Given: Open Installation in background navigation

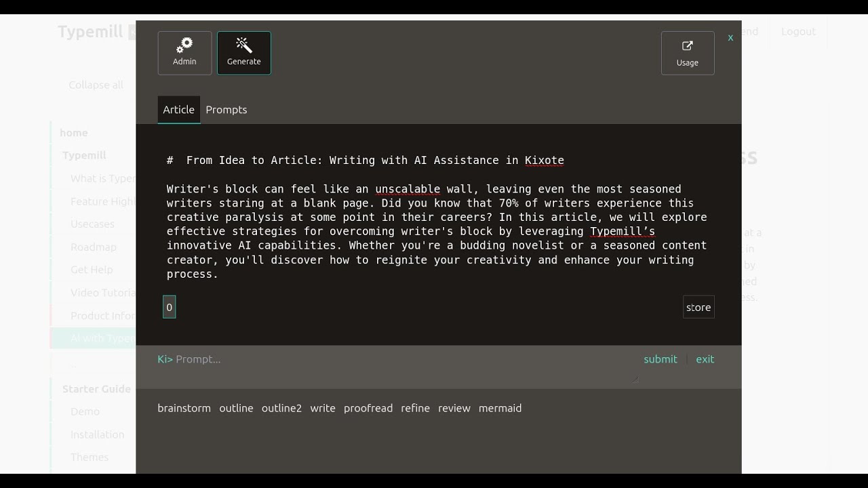Looking at the screenshot, I should [98, 434].
